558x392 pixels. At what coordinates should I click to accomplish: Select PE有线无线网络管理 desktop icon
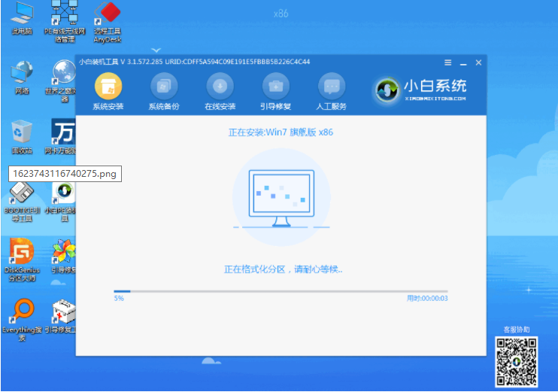click(x=65, y=22)
